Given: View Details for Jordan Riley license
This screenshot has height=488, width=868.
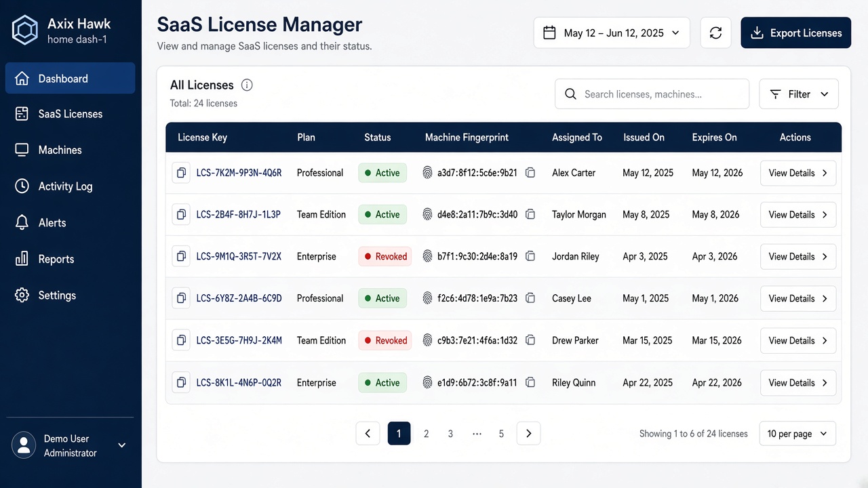Looking at the screenshot, I should click(x=798, y=256).
